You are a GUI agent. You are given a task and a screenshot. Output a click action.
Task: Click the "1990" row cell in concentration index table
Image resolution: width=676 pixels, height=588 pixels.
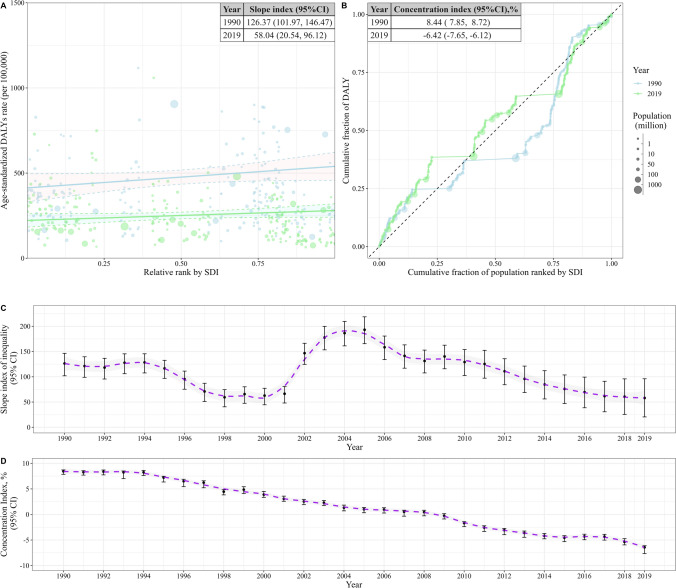pyautogui.click(x=379, y=22)
